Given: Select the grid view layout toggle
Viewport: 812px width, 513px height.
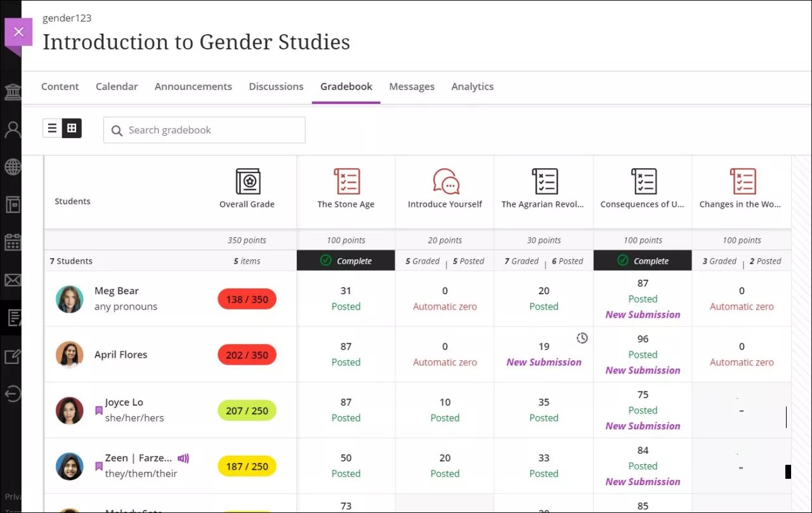Looking at the screenshot, I should (x=72, y=127).
